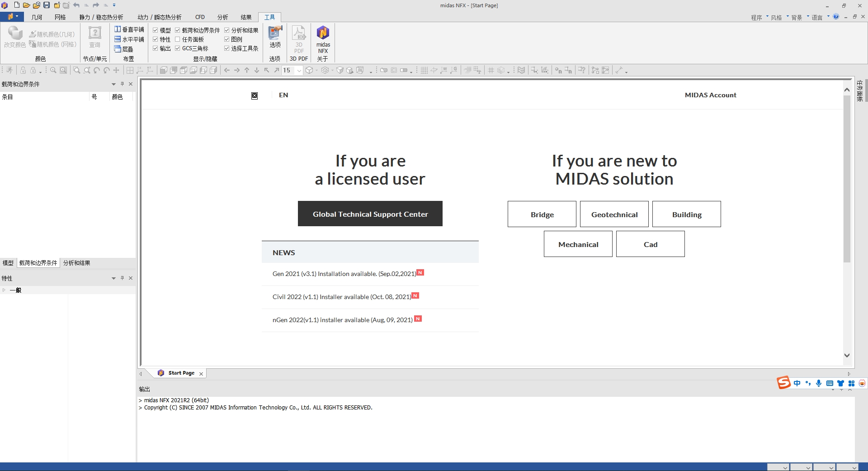Click the help question mark icon top right
This screenshot has height=471, width=868.
(836, 17)
